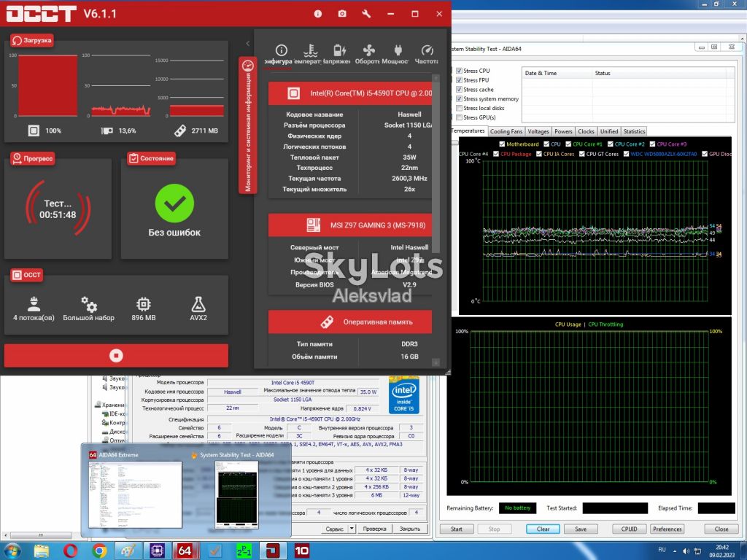The width and height of the screenshot is (747, 560).
Task: Toggle the Stress FPU checkbox
Action: pyautogui.click(x=460, y=80)
